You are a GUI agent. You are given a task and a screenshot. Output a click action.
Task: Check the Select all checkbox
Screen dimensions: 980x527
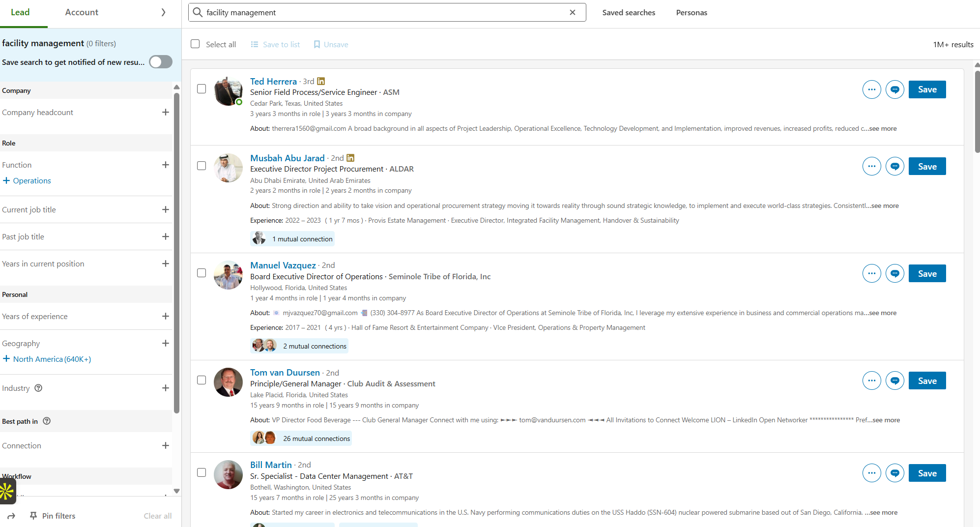point(195,44)
